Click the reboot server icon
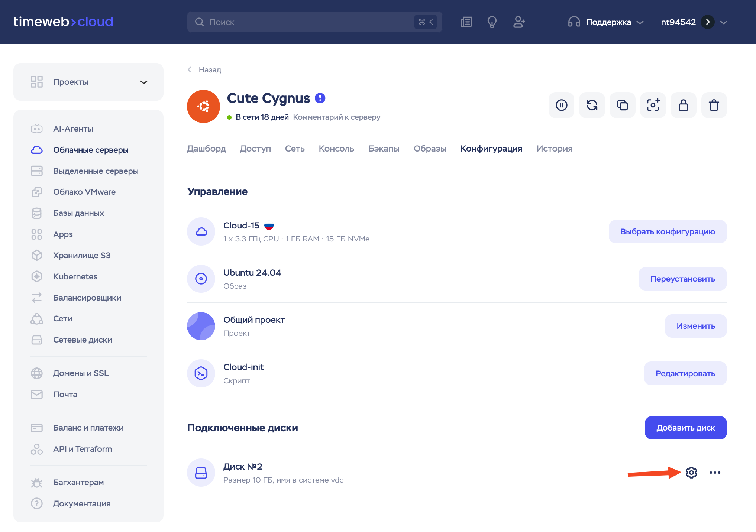 coord(592,105)
